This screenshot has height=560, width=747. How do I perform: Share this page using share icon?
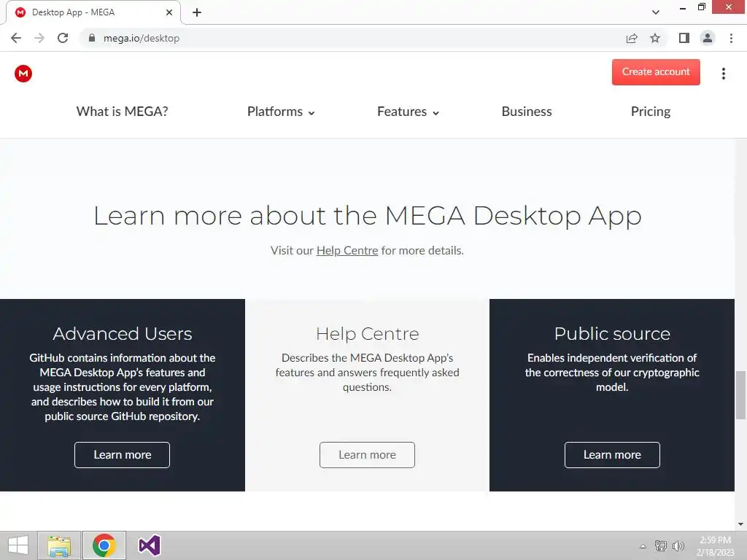click(x=632, y=38)
